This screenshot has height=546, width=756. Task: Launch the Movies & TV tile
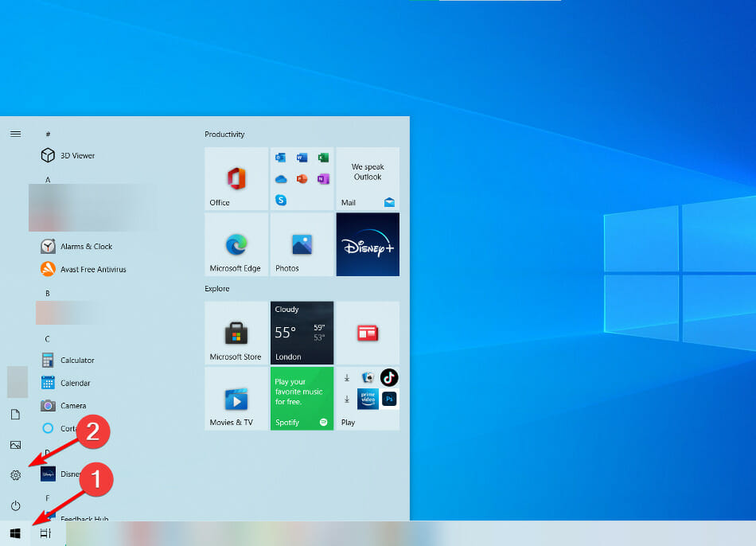point(236,399)
